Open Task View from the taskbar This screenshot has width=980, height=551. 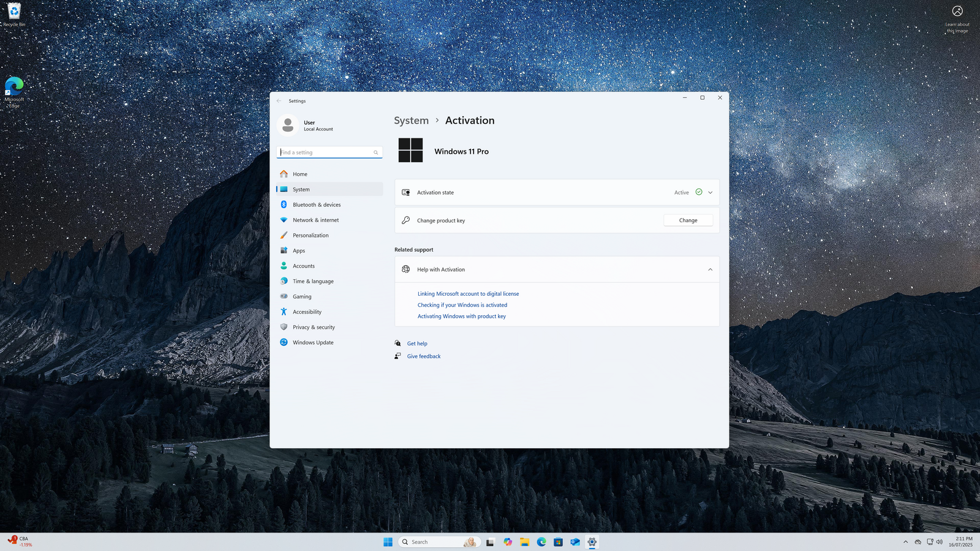pos(490,542)
